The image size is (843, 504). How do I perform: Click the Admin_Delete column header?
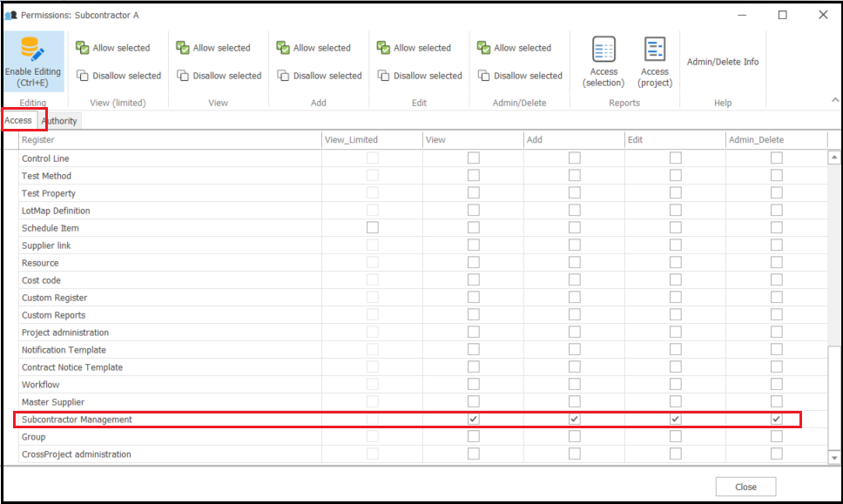pyautogui.click(x=776, y=139)
